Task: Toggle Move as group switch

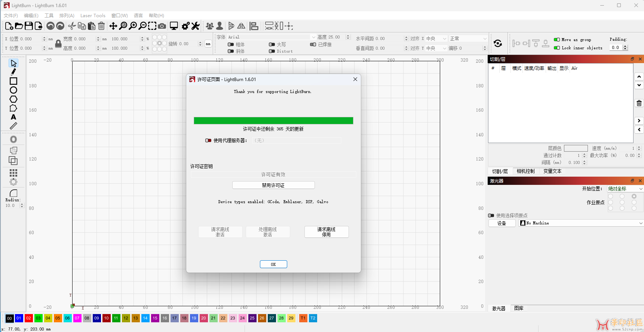Action: [x=557, y=40]
